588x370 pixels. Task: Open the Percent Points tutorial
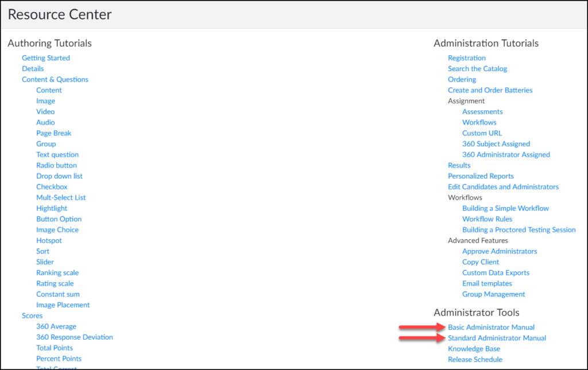tap(59, 359)
